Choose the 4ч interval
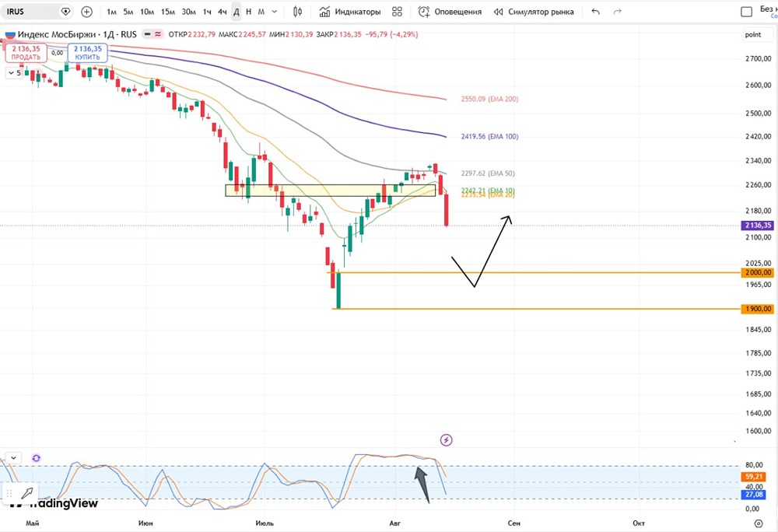The height and width of the screenshot is (532, 778). 222,12
